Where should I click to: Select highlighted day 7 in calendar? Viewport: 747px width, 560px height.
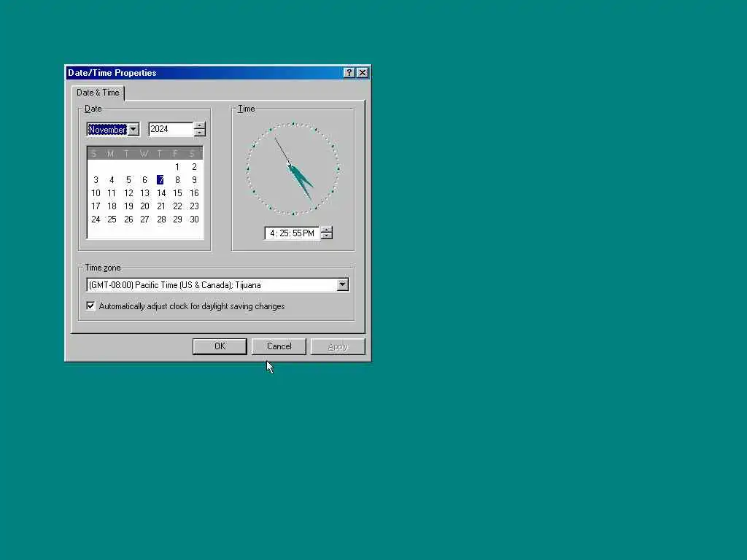click(x=160, y=180)
